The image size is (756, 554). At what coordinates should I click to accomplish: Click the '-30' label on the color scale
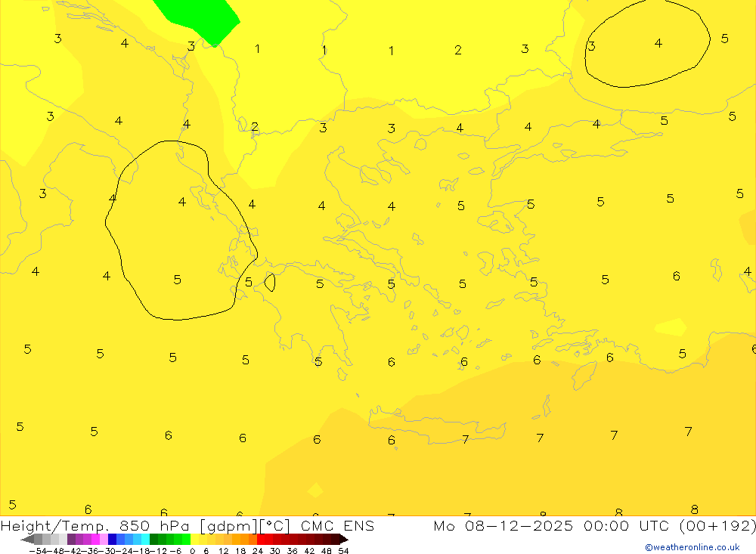point(107,551)
